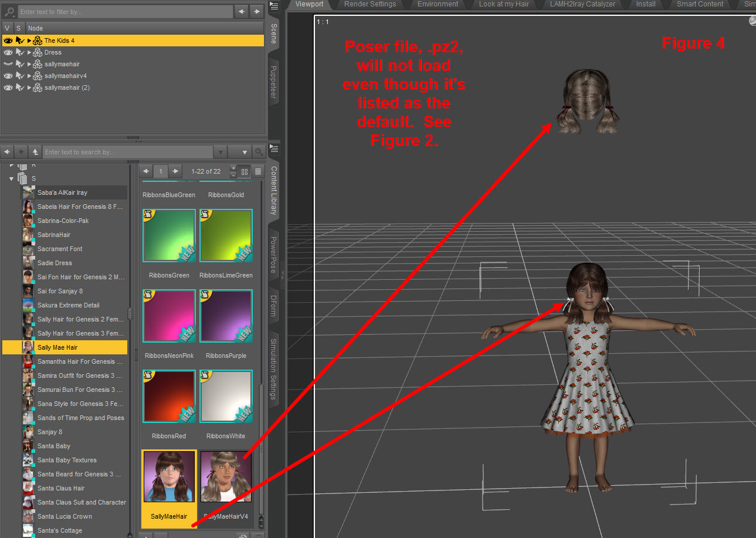Switch to the PowerPose side tab
This screenshot has height=538, width=756.
[x=273, y=255]
